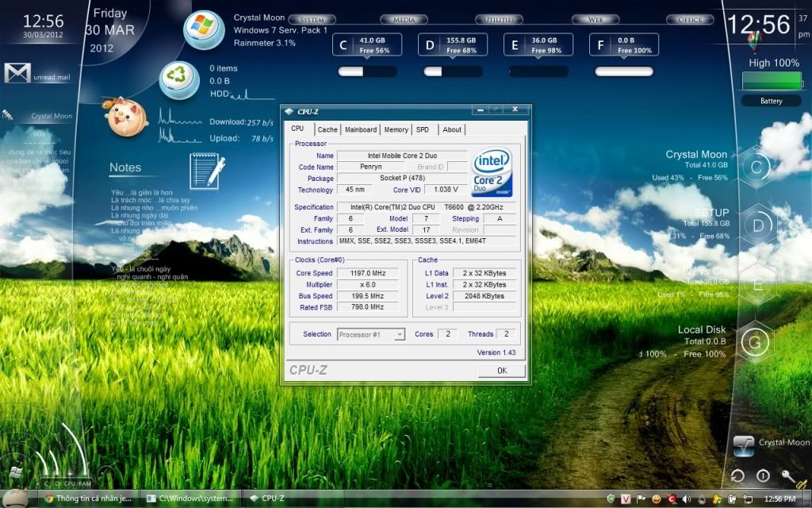Open the C:\Windows\system taskbar button

pos(191,498)
